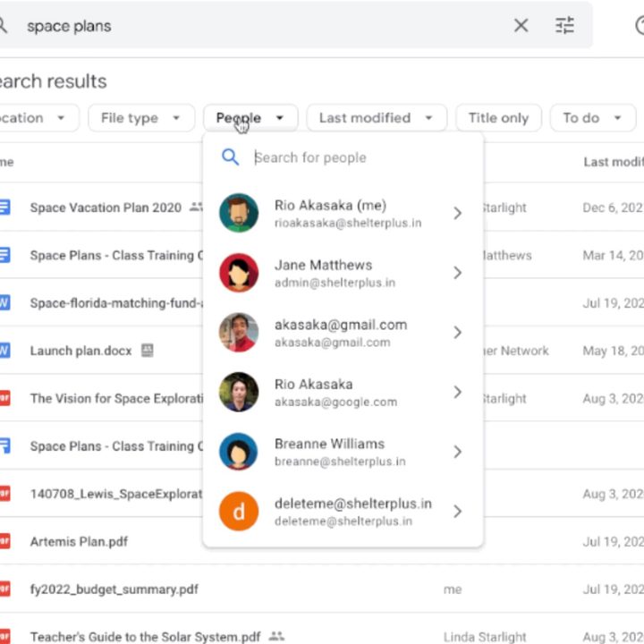Select Breanne Williams from people list
This screenshot has width=644, height=644.
(343, 452)
